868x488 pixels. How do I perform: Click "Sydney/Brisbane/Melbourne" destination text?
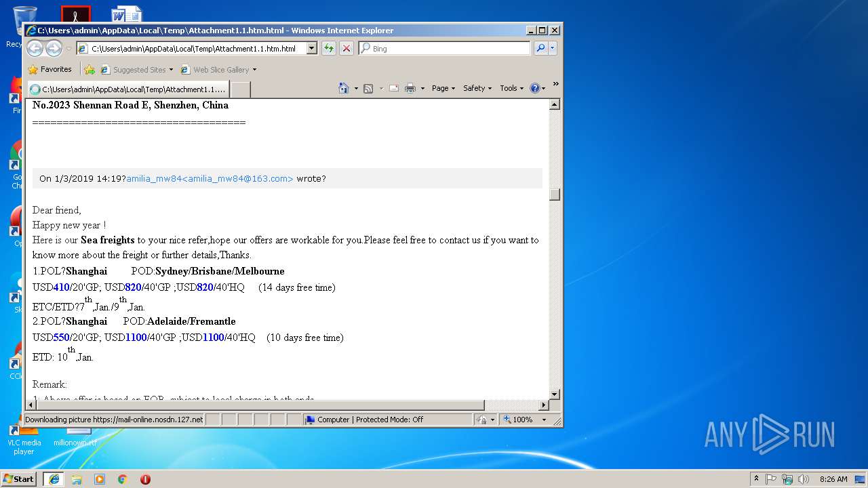tap(220, 271)
